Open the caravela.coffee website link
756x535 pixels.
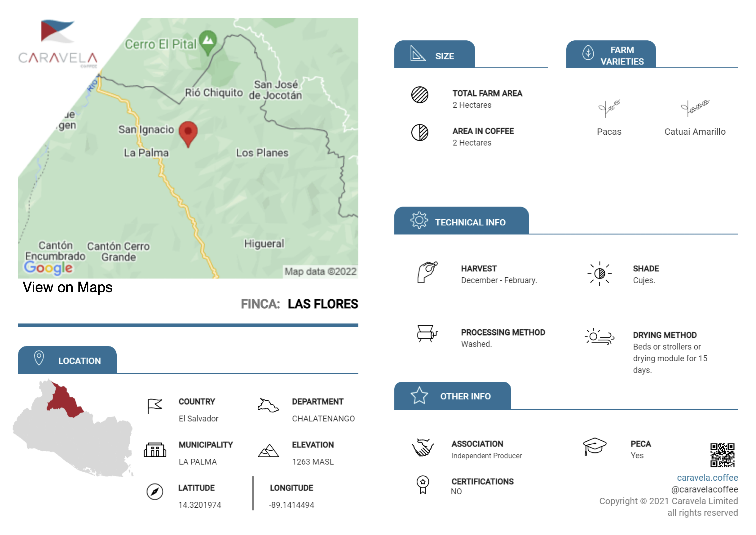coord(707,478)
